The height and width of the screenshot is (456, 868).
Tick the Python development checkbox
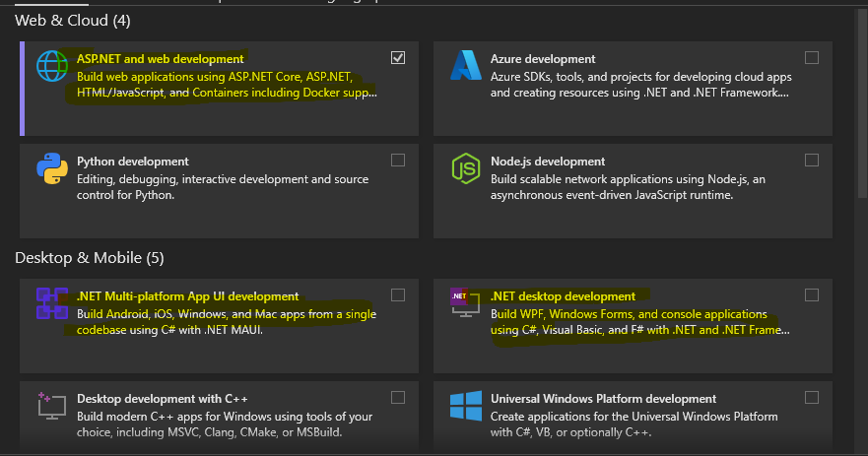tap(398, 161)
